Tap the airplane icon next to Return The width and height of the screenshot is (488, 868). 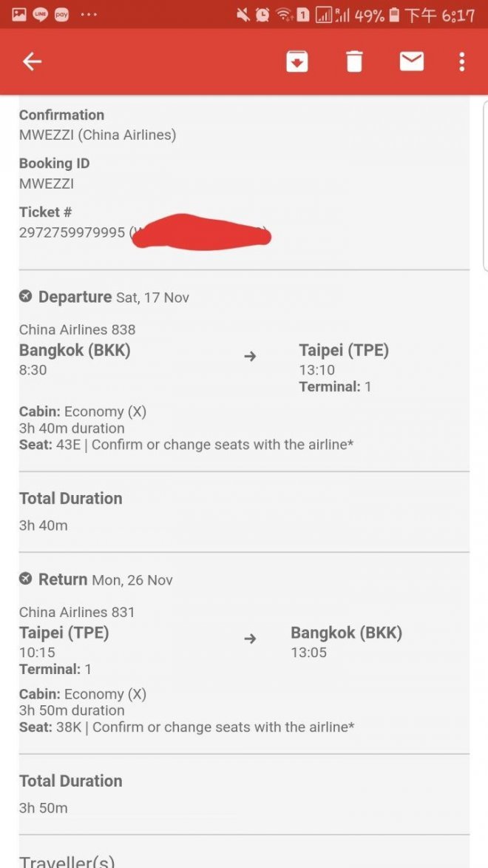tap(26, 579)
